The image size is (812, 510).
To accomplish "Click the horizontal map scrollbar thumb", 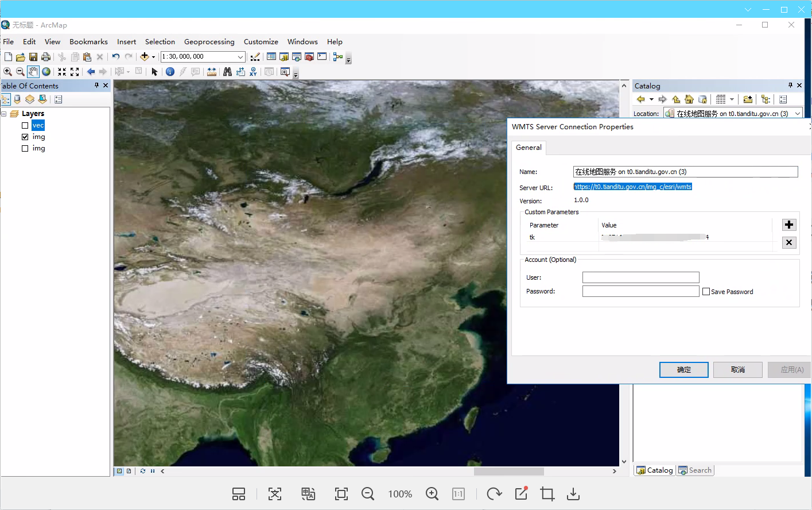I will (x=508, y=472).
